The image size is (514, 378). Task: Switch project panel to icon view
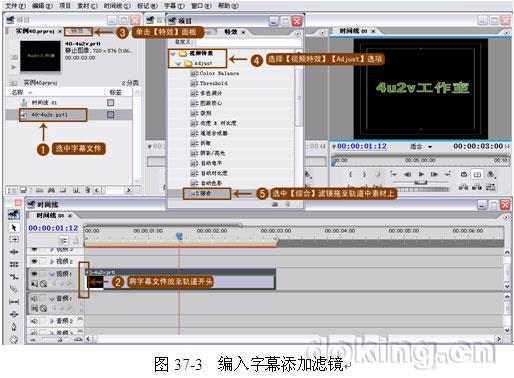tap(23, 190)
